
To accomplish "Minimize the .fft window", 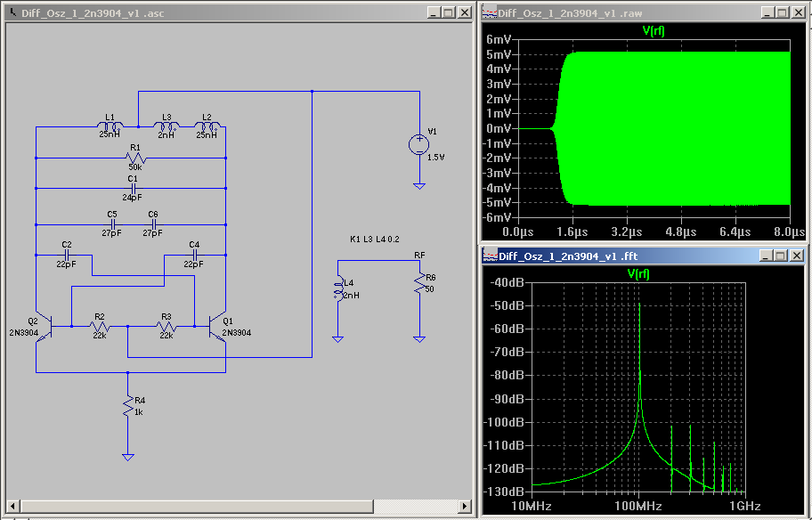I will click(767, 256).
